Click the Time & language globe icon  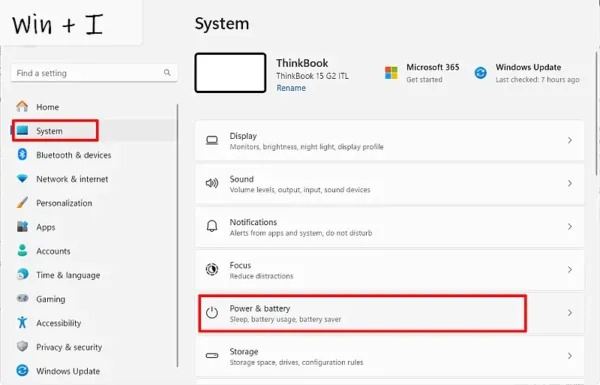[x=22, y=274]
